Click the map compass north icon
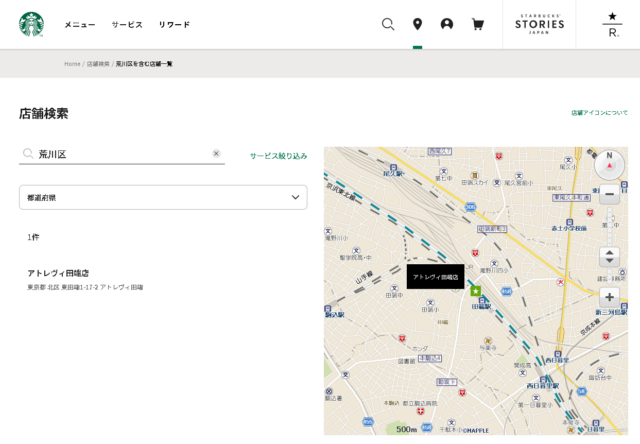640x444 pixels. tap(609, 164)
